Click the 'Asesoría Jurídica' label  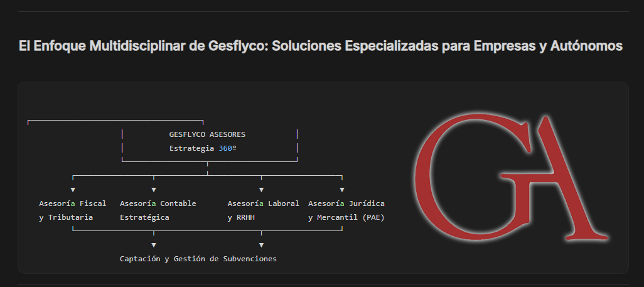pyautogui.click(x=346, y=203)
